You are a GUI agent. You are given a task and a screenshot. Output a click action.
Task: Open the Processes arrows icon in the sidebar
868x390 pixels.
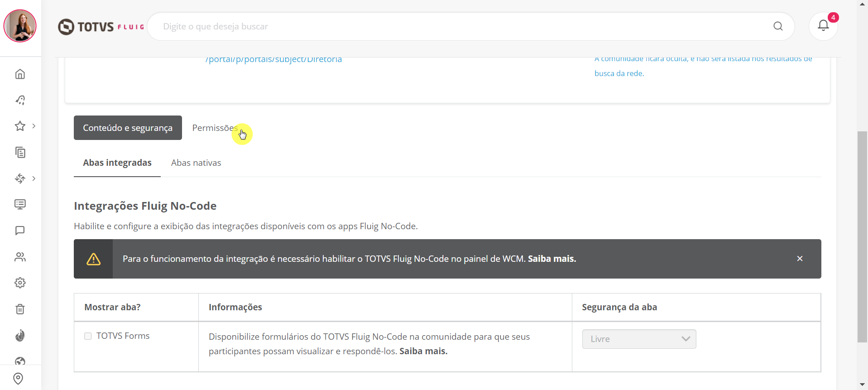coord(20,178)
